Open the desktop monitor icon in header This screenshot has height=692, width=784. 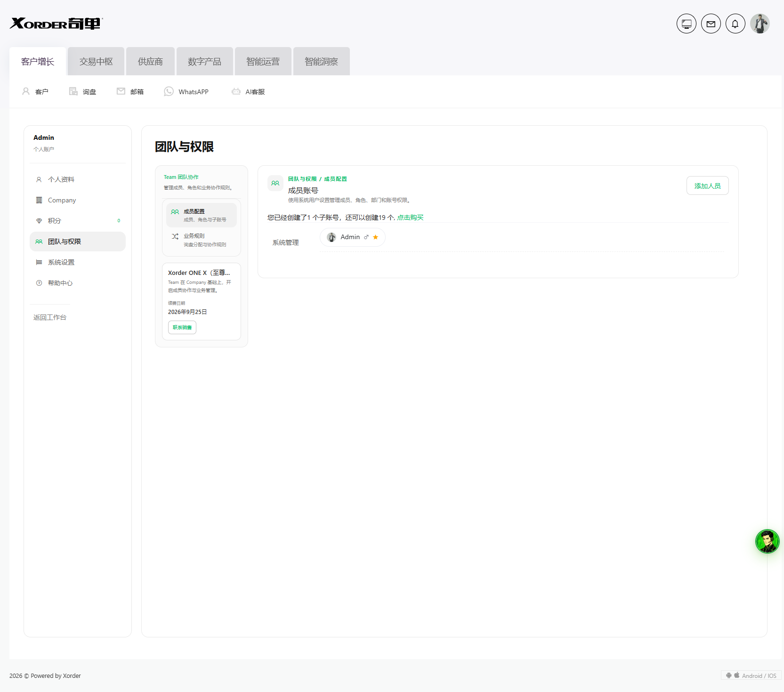point(687,24)
